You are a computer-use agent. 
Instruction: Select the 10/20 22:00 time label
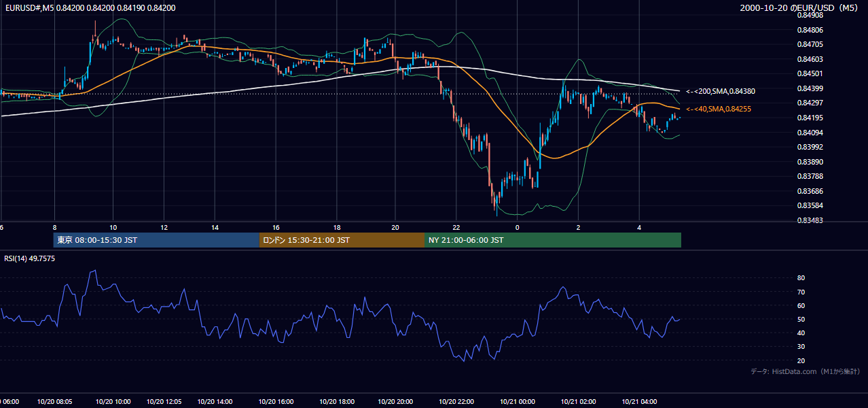pos(456,402)
